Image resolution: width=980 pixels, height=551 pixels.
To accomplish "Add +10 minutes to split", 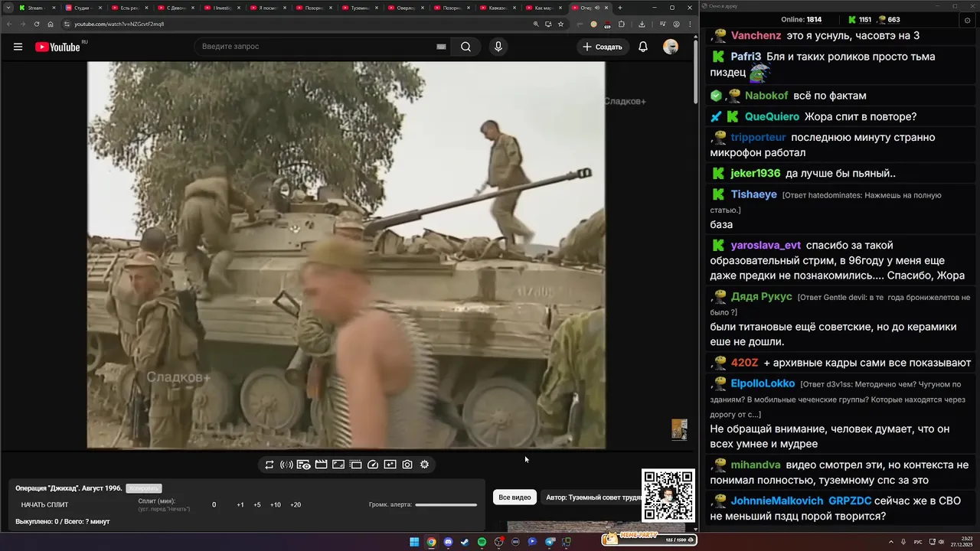I will tap(276, 505).
